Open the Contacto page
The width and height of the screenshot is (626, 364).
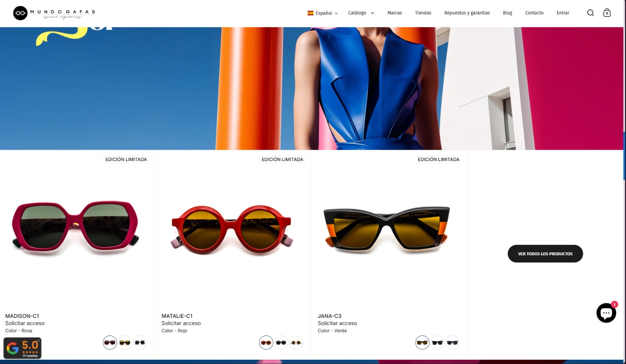[x=534, y=13]
